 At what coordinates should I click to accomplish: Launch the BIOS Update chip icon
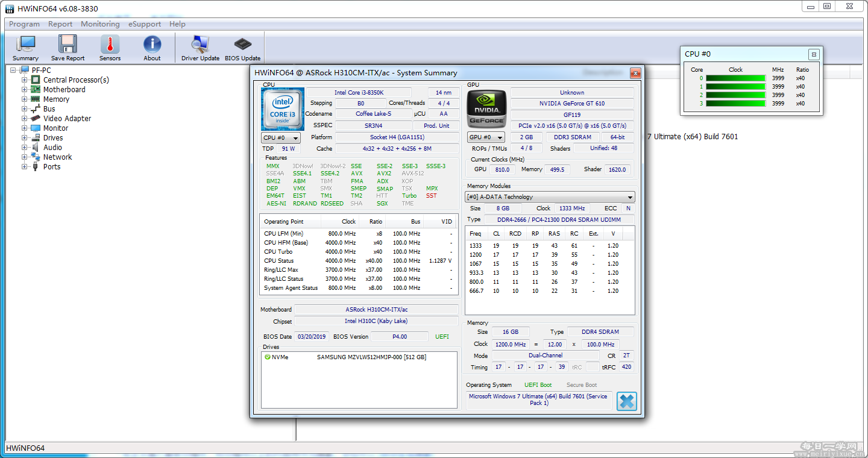[x=242, y=48]
